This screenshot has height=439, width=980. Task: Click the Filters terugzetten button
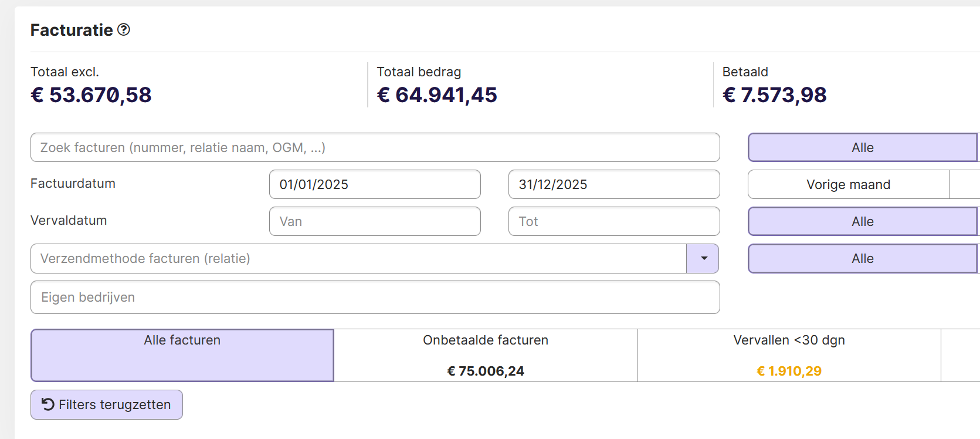[107, 404]
